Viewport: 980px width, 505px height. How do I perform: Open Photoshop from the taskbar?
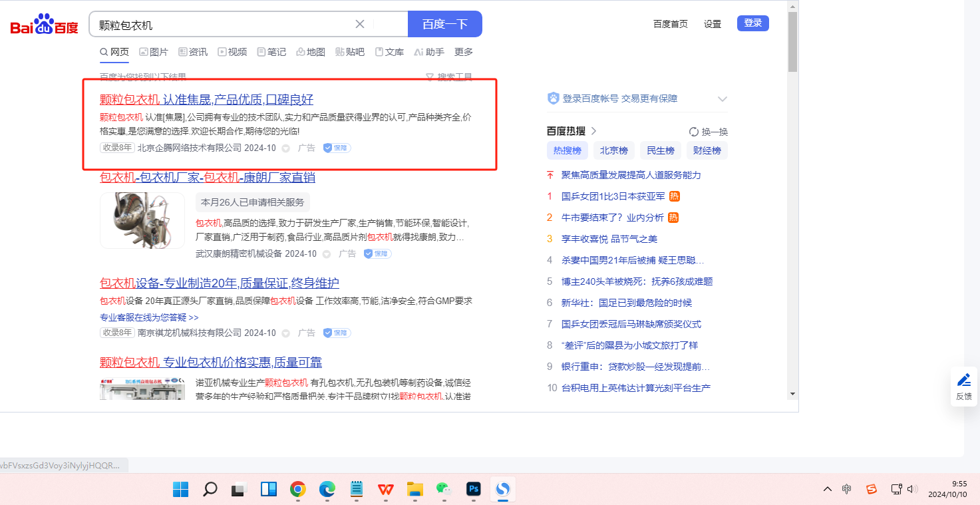[x=474, y=490]
